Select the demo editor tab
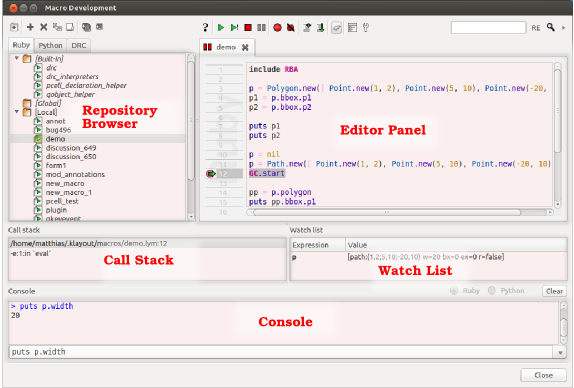 coord(226,47)
